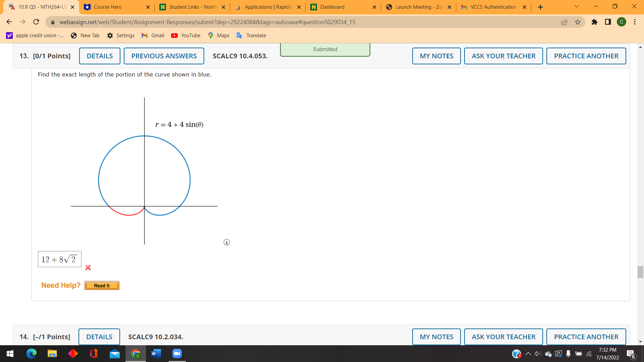This screenshot has width=644, height=362.
Task: Click the bookmark star icon in address bar
Action: (x=578, y=22)
